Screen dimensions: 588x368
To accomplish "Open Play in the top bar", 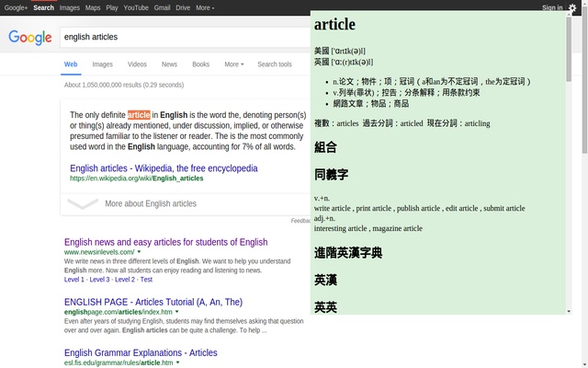I will pyautogui.click(x=112, y=7).
